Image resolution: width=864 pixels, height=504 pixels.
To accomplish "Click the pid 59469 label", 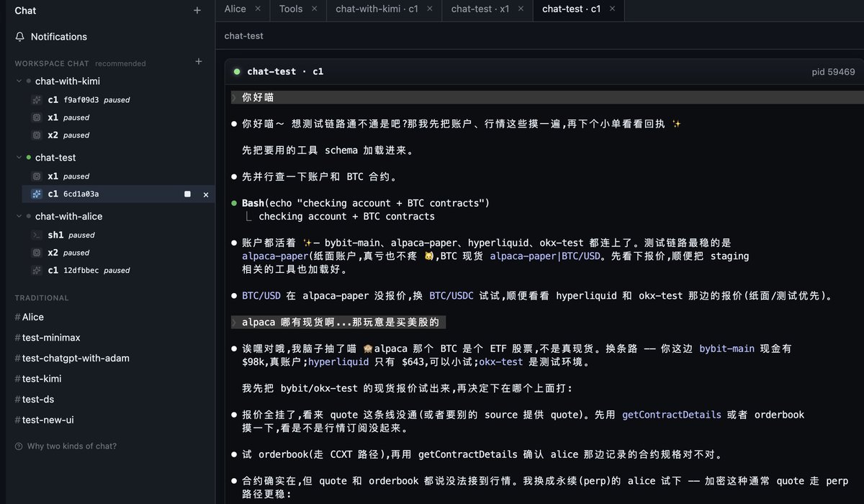I will (833, 72).
